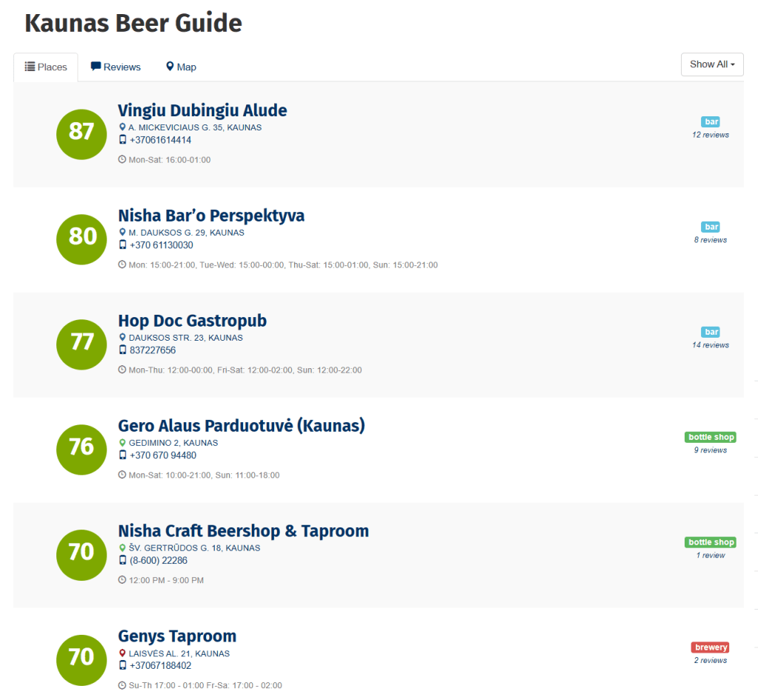Click phone icon next to +37061614414

point(122,140)
